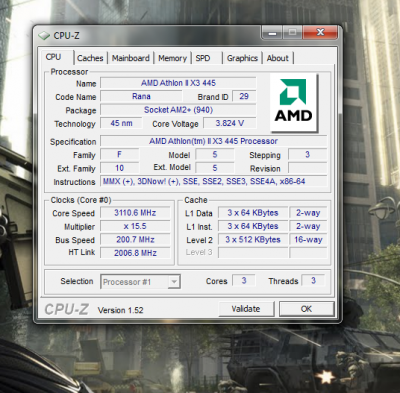Viewport: 400px width, 393px height.
Task: Click the Ext. Family value 10
Action: pyautogui.click(x=119, y=168)
